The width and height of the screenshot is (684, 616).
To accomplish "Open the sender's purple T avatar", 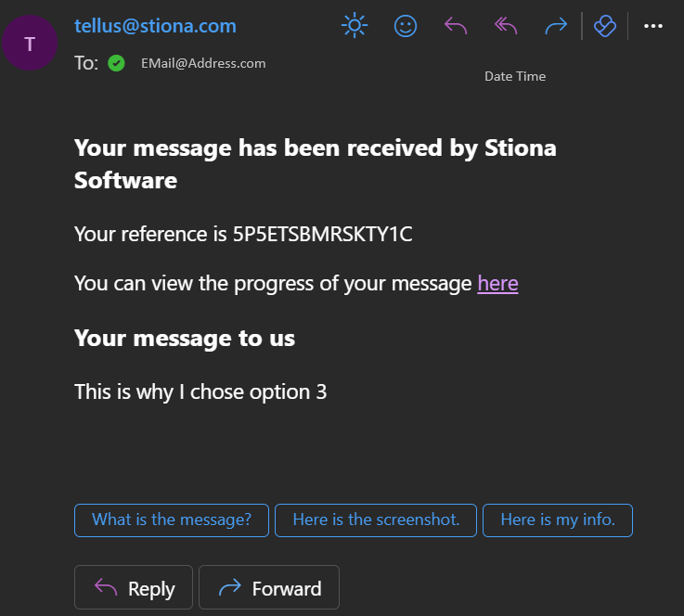I will [31, 43].
